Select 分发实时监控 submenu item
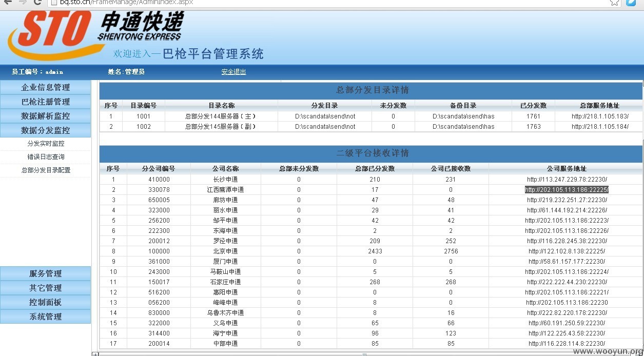Screen dimensions: 644x356 pos(46,144)
